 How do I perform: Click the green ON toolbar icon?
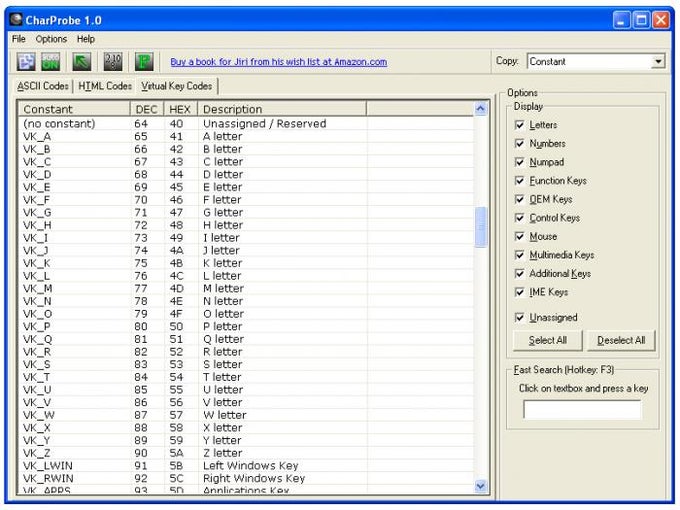(51, 62)
